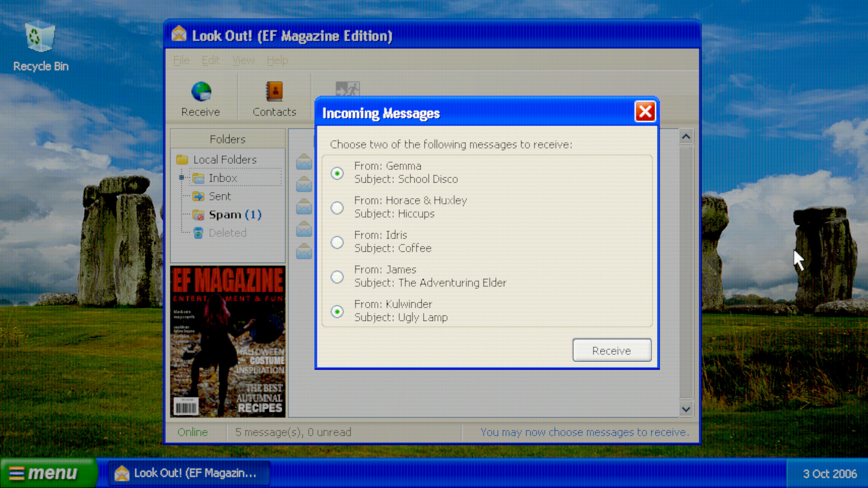Image resolution: width=868 pixels, height=488 pixels.
Task: Open the Contacts address book icon
Action: [x=274, y=92]
